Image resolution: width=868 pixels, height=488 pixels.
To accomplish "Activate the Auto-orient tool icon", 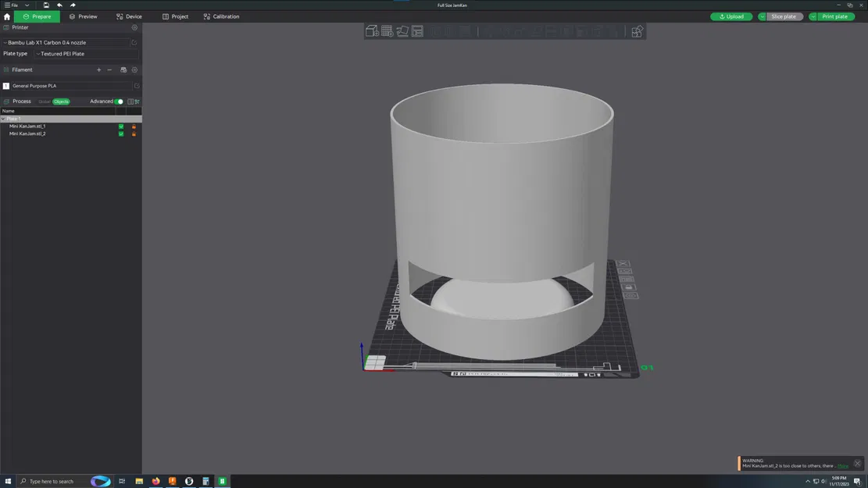I will (x=402, y=31).
